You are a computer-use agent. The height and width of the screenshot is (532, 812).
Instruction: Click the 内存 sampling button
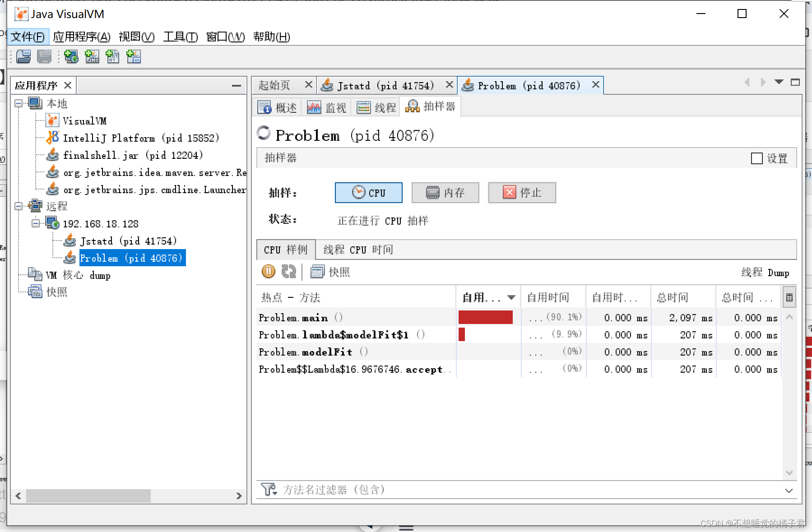coord(445,193)
